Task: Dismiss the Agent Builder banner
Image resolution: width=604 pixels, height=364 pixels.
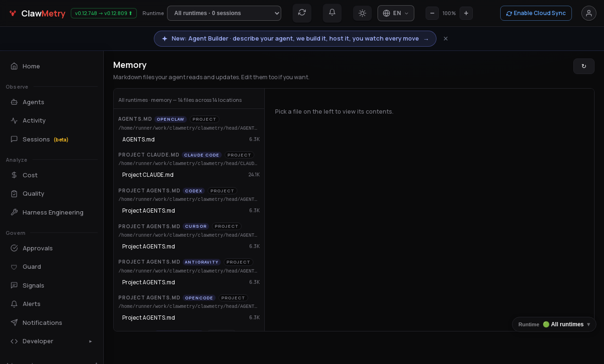Action: pyautogui.click(x=445, y=39)
